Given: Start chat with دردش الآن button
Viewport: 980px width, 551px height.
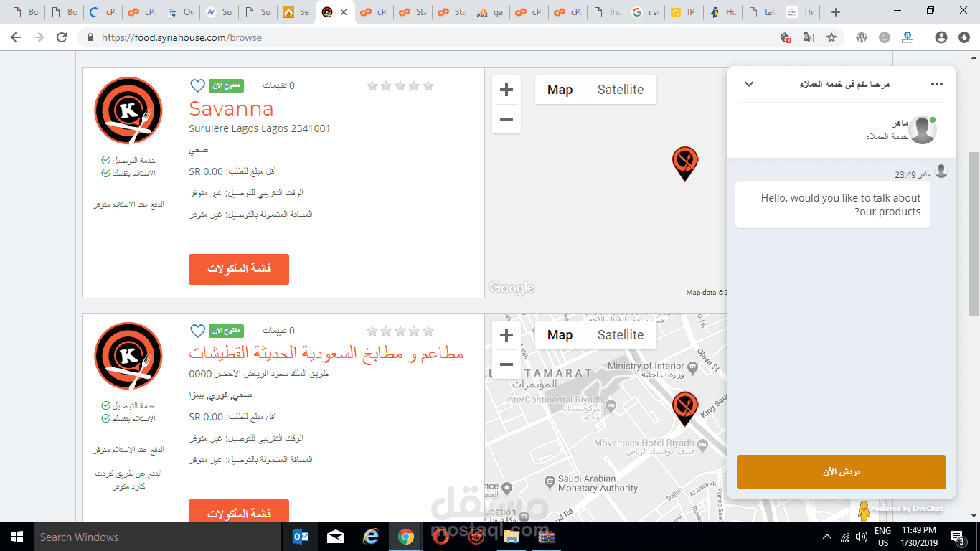Looking at the screenshot, I should tap(842, 472).
